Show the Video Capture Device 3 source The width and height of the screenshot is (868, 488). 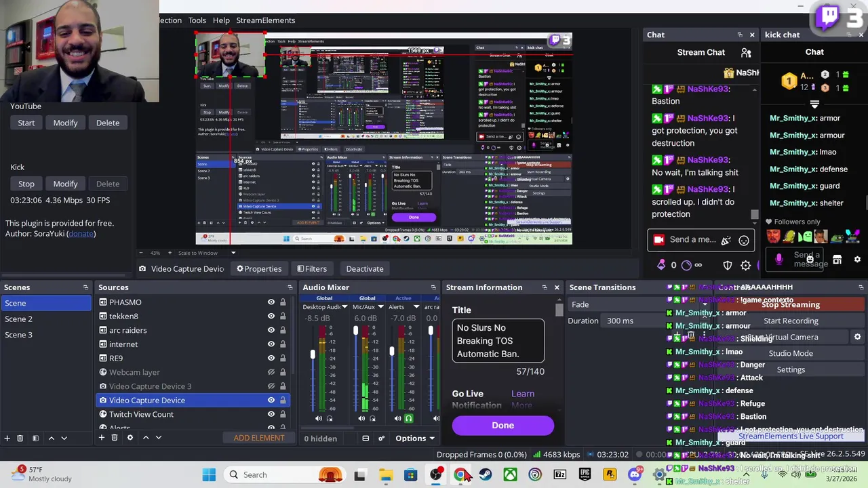click(x=271, y=386)
